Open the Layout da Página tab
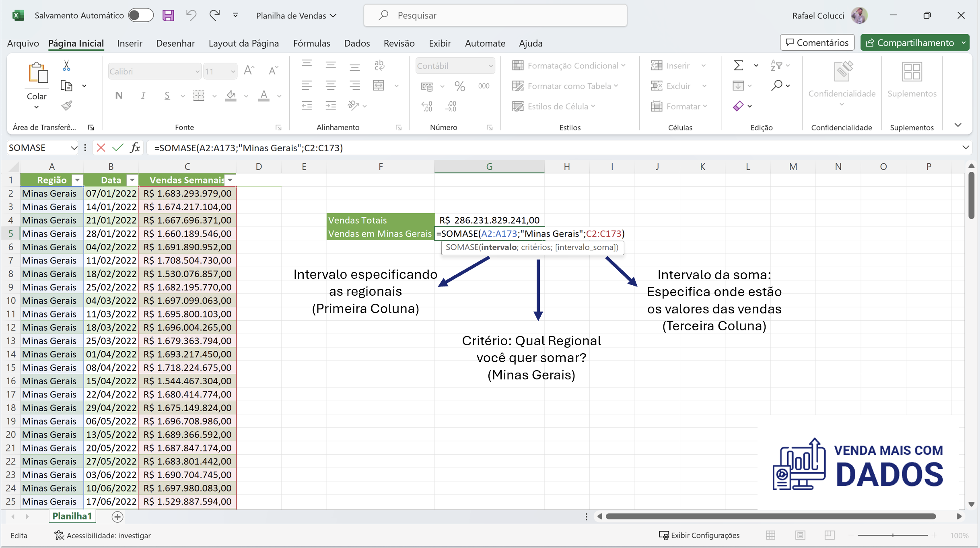Viewport: 980px width, 548px height. [243, 43]
